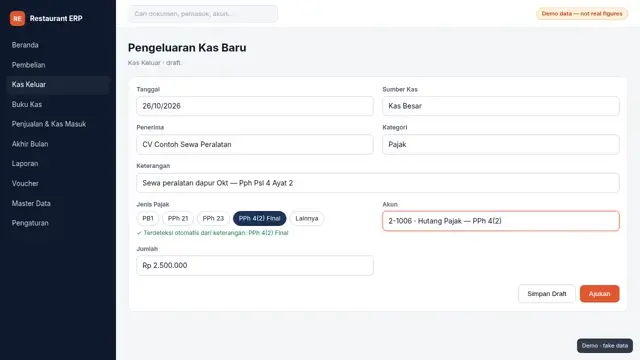This screenshot has width=640, height=360.
Task: Select the Lainnya tax type chip
Action: click(x=307, y=218)
